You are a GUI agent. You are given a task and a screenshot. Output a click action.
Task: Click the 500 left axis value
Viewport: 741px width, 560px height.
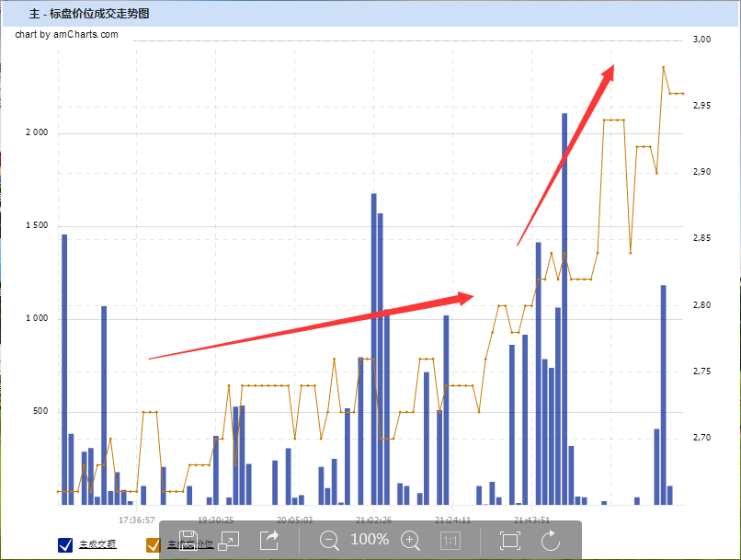point(40,411)
